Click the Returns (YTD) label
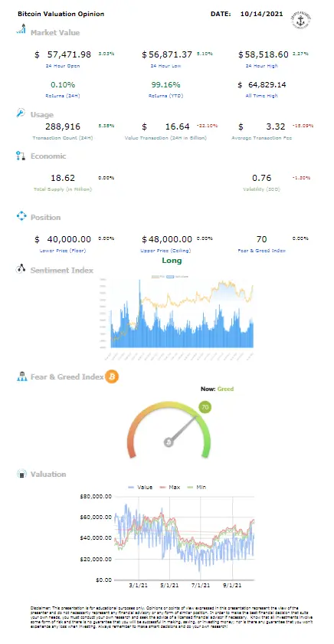This screenshot has width=334, height=644. tap(166, 96)
